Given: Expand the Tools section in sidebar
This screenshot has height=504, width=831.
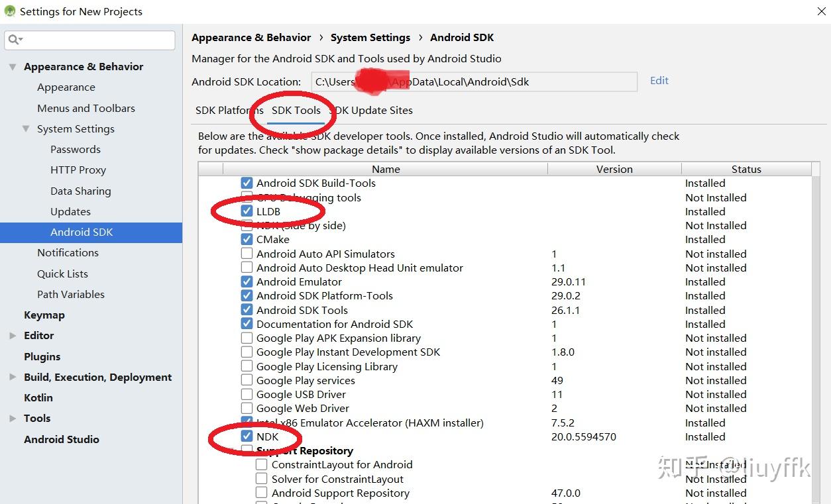Looking at the screenshot, I should (x=12, y=418).
